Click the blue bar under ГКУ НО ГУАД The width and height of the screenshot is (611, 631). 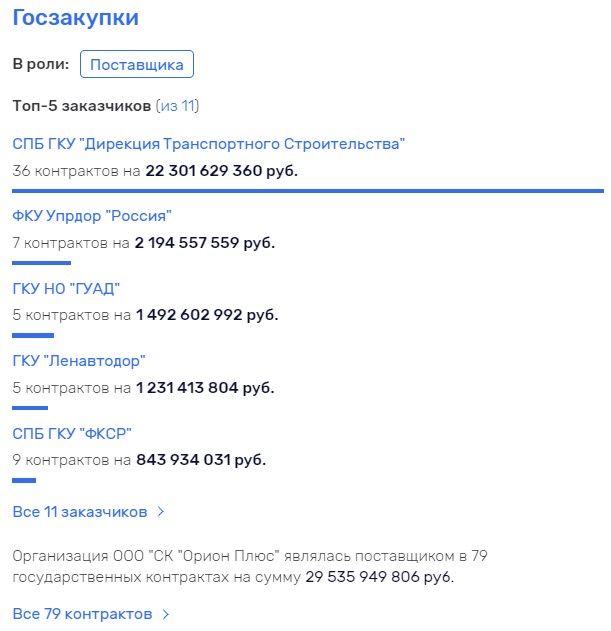click(x=33, y=335)
